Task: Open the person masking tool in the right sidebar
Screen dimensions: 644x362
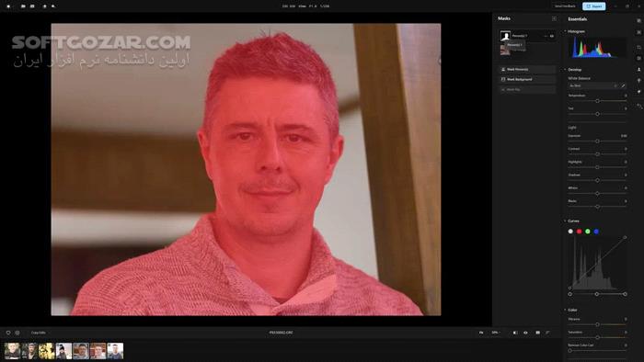Action: 639,69
